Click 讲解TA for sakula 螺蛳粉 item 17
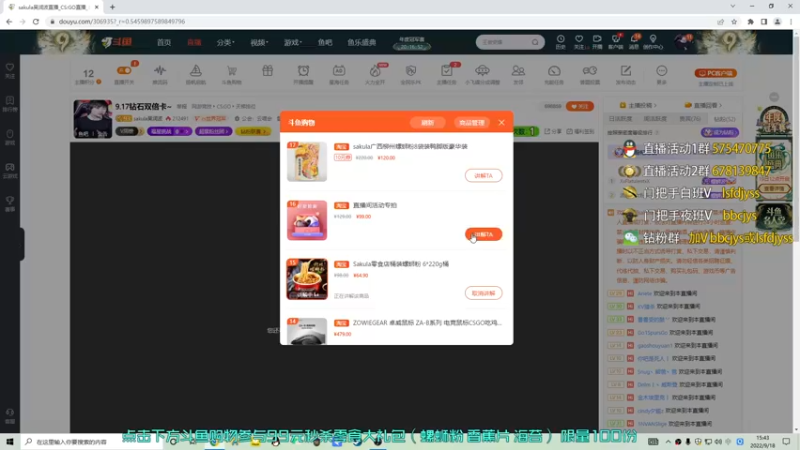Image resolution: width=800 pixels, height=450 pixels. click(x=483, y=176)
